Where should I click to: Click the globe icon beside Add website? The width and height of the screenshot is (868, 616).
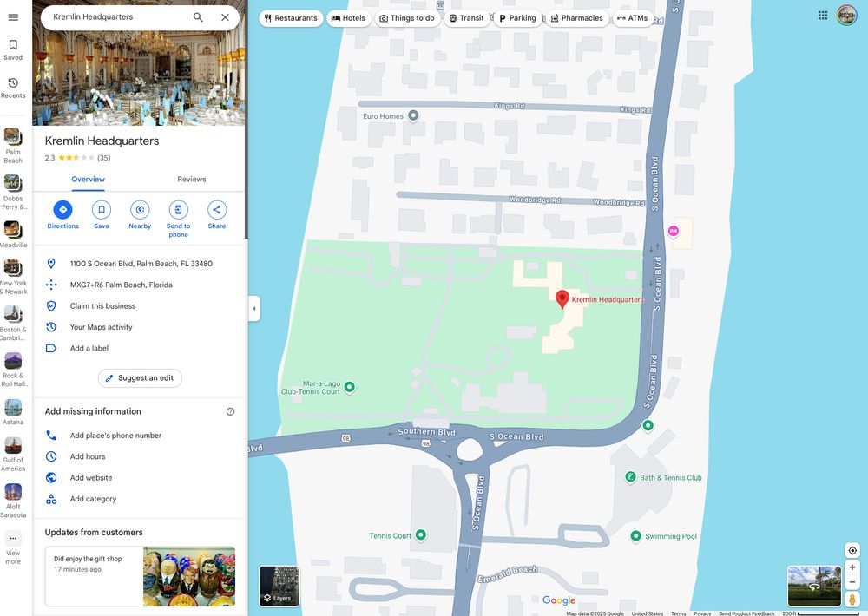(51, 477)
